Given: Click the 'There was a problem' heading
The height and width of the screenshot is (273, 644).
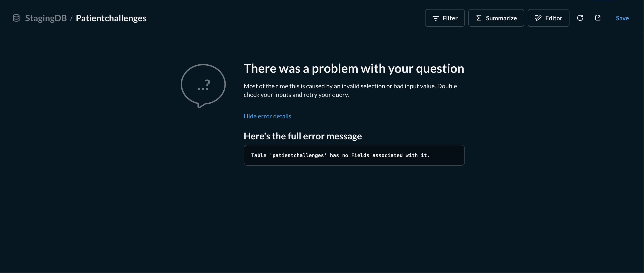Looking at the screenshot, I should [354, 68].
